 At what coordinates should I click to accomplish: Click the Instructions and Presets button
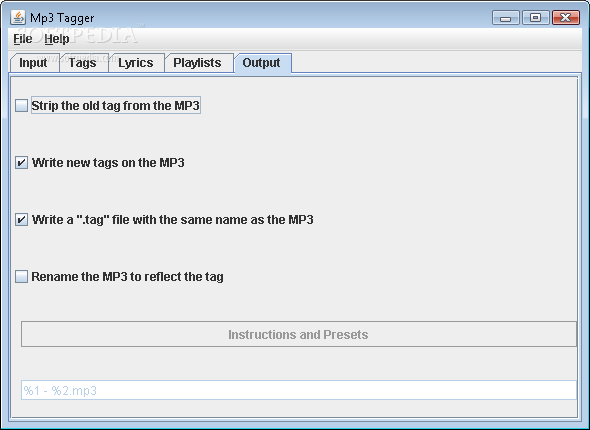point(299,334)
